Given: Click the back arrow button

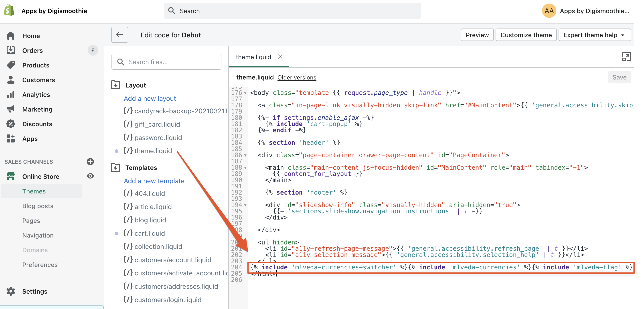Looking at the screenshot, I should click(120, 35).
